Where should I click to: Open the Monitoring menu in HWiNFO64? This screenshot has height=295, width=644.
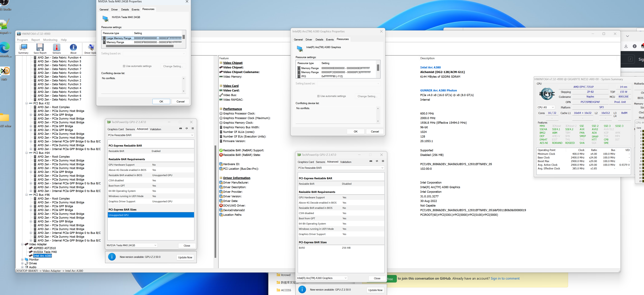click(50, 40)
